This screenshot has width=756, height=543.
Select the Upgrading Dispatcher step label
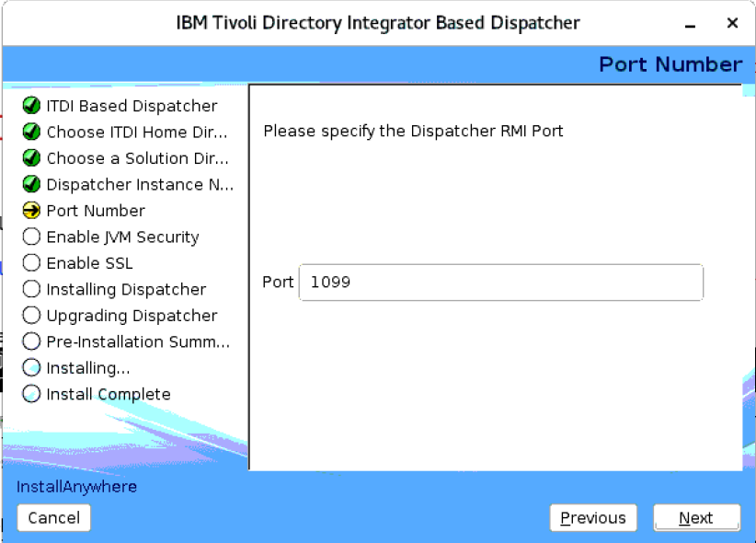pyautogui.click(x=132, y=316)
